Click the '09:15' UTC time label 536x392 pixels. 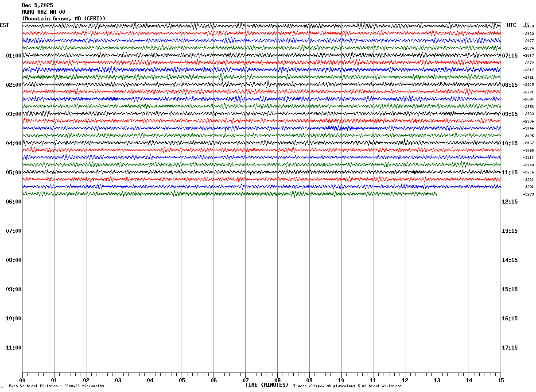tap(510, 114)
